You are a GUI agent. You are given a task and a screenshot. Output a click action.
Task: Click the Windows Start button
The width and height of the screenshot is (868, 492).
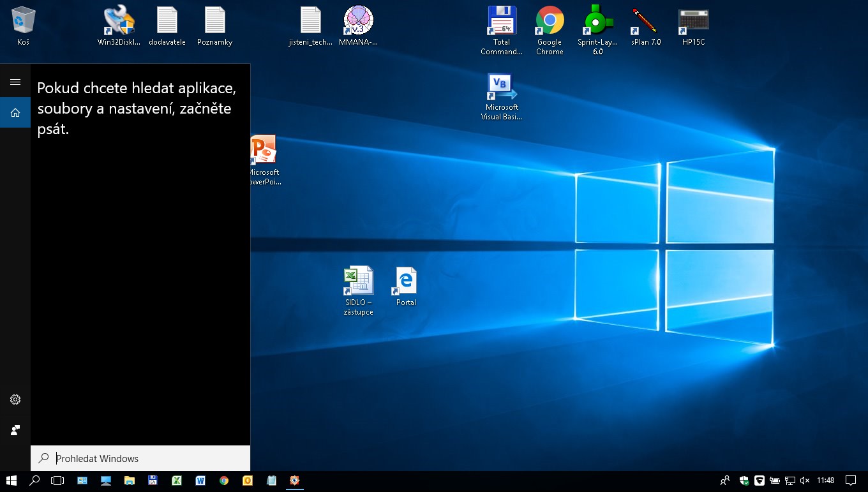11,481
